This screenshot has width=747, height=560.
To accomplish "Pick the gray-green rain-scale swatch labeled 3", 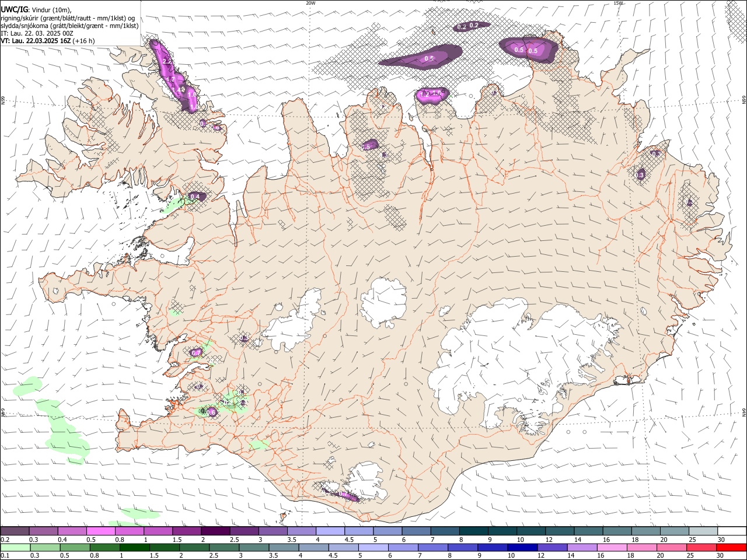I will coord(254,547).
